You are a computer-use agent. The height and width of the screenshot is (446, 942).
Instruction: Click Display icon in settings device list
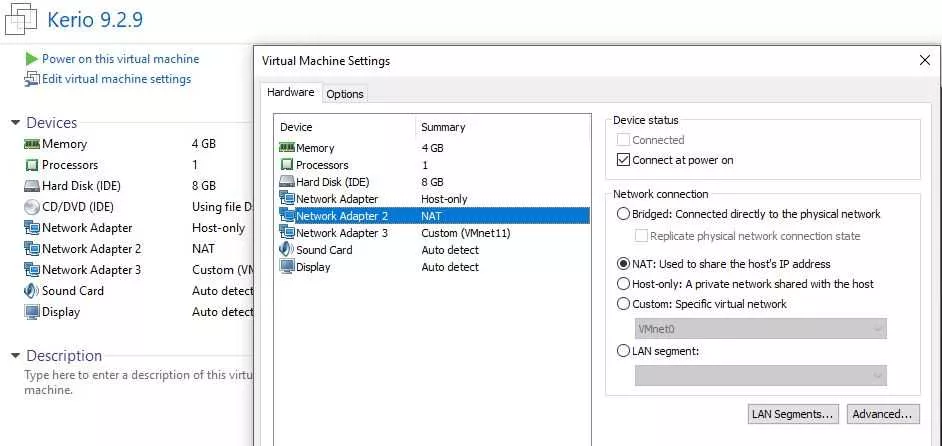[x=287, y=267]
